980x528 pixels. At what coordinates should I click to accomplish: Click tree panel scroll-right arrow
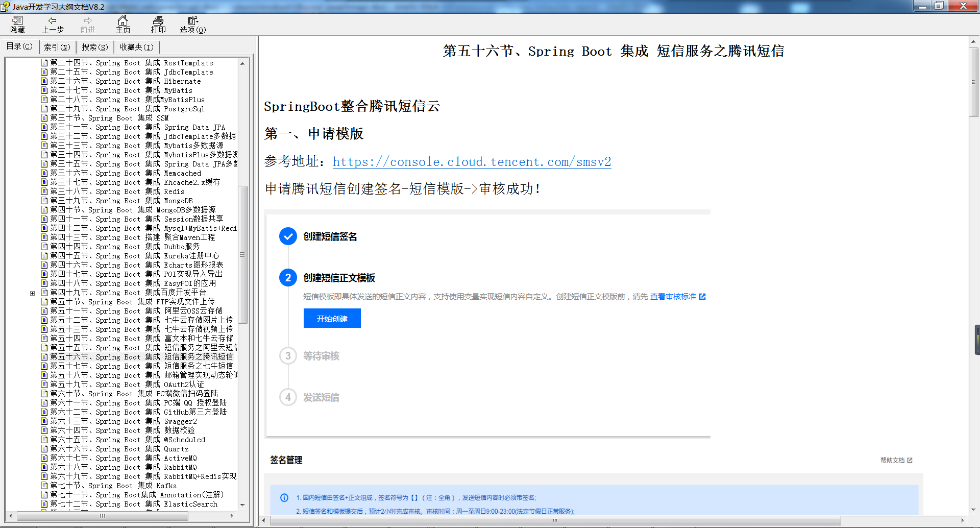point(232,516)
